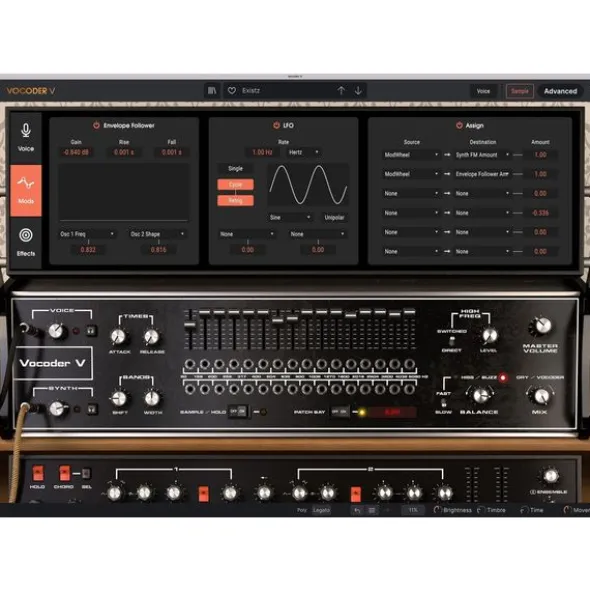Open Synth FM Amount destination dropdown
The height and width of the screenshot is (591, 590).
pyautogui.click(x=483, y=155)
